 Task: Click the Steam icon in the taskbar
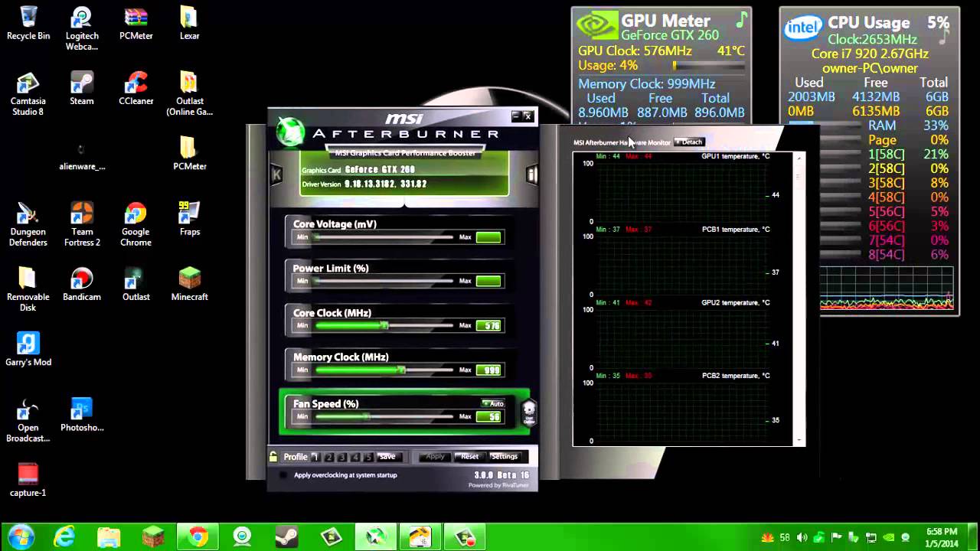click(286, 536)
